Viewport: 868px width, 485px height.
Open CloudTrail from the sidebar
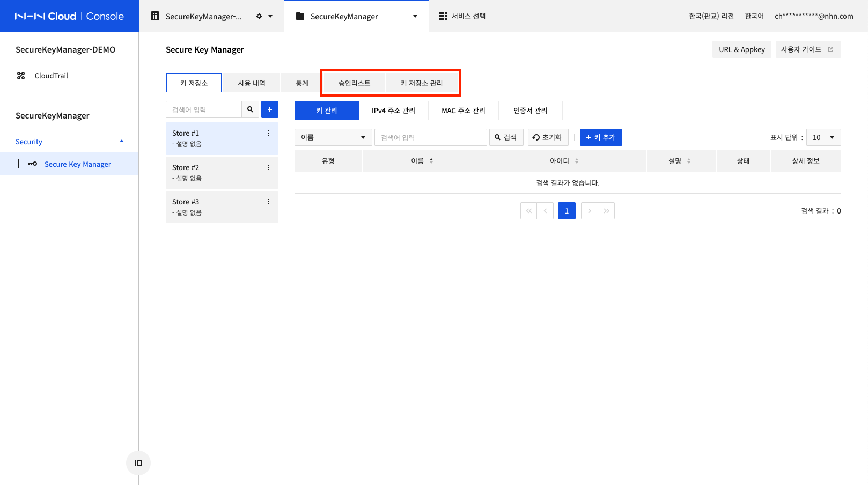52,76
